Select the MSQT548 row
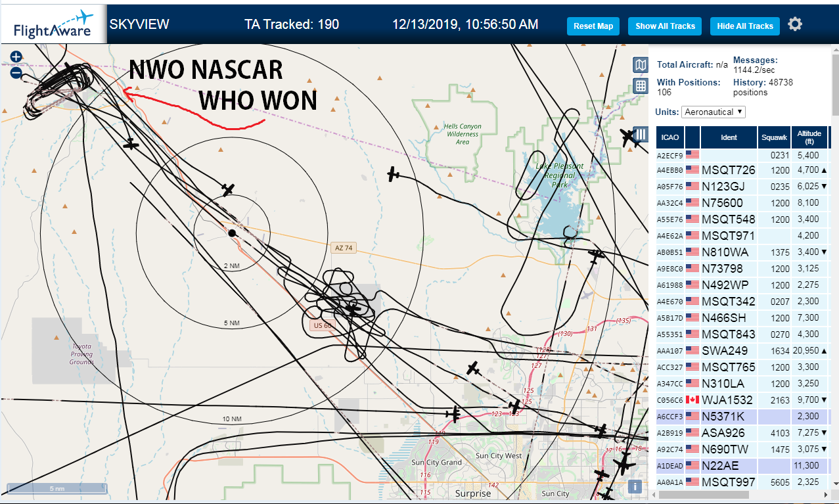Image resolution: width=839 pixels, height=504 pixels. tap(742, 219)
